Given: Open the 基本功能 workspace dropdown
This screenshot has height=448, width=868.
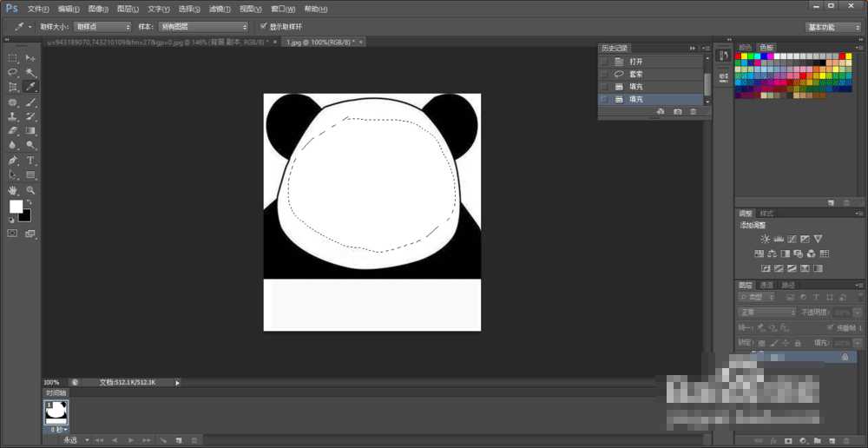Looking at the screenshot, I should pos(832,27).
